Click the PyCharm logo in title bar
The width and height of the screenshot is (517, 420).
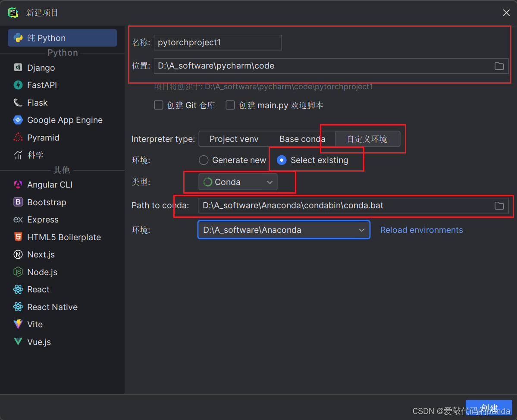point(13,13)
